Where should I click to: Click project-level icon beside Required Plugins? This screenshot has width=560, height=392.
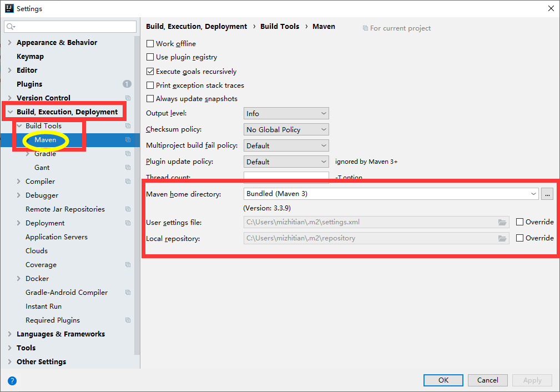coord(128,320)
